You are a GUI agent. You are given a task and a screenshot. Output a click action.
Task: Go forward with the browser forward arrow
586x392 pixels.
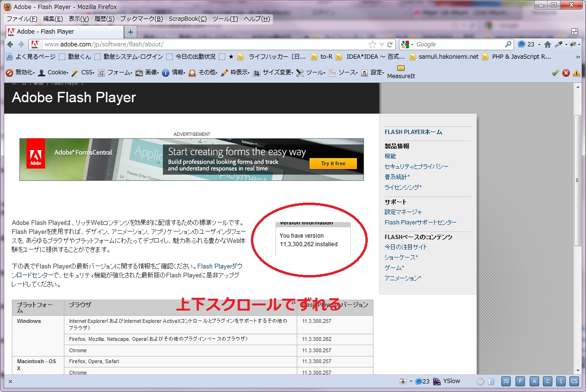tap(21, 44)
